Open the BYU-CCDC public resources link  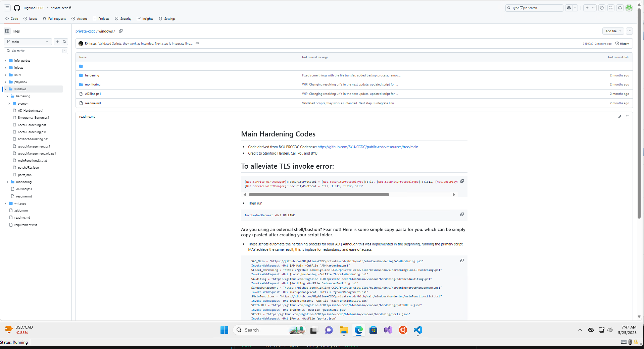pyautogui.click(x=367, y=147)
